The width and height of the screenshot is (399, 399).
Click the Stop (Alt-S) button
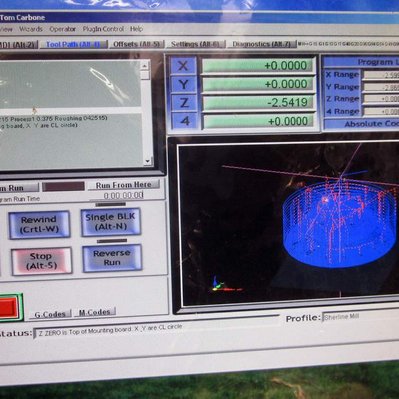41,261
